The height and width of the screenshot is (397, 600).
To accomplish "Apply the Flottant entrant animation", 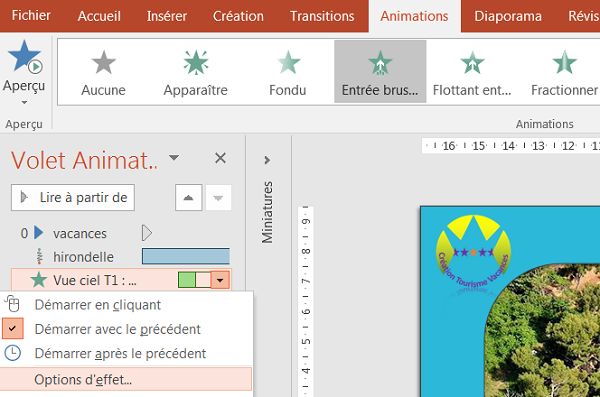I will 472,72.
